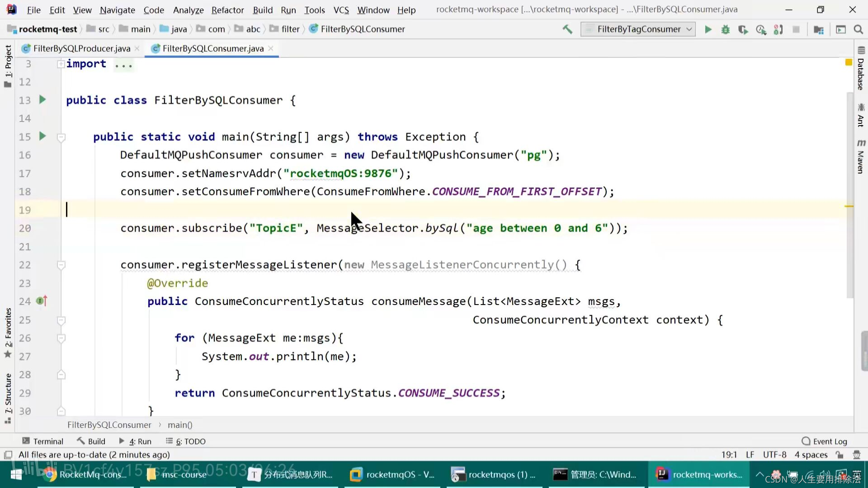The image size is (868, 488).
Task: Open the Ant tool window
Action: click(860, 115)
